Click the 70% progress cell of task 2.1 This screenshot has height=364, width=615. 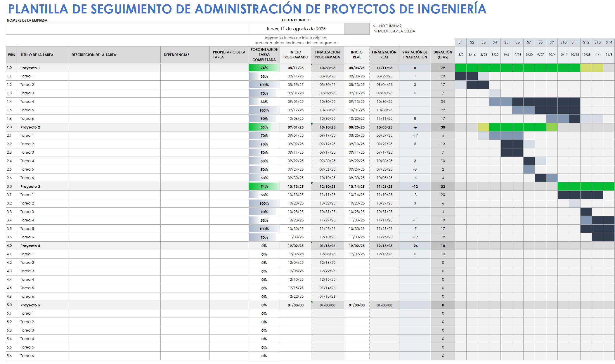coord(264,136)
